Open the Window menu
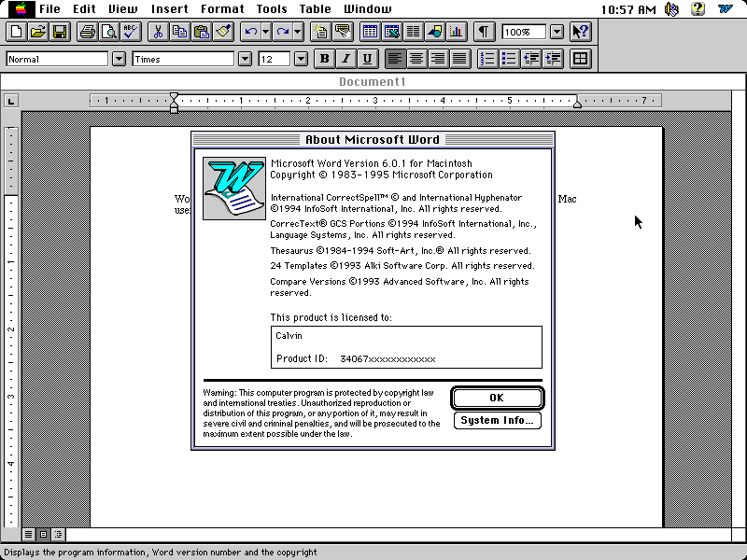Screen dimensions: 747x560 tap(368, 8)
